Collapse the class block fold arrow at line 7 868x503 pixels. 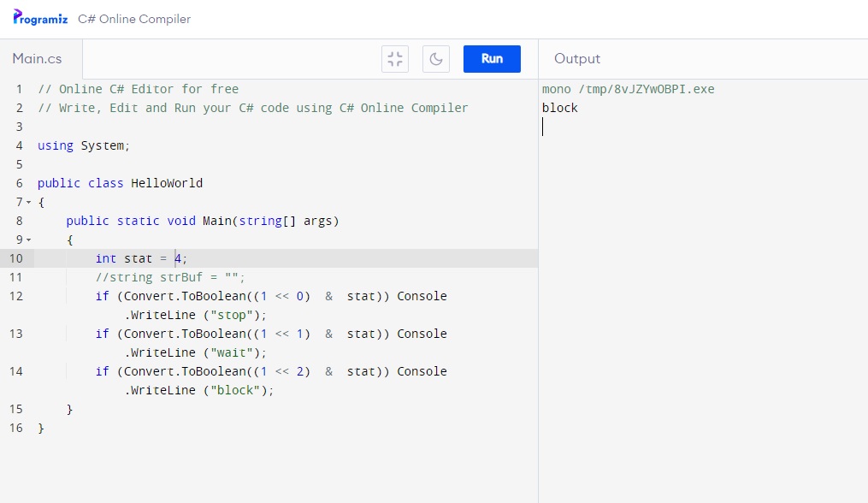point(29,202)
